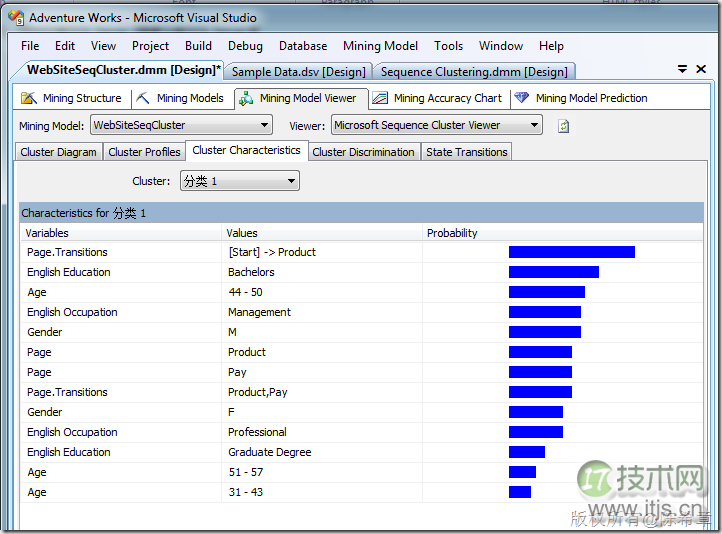The image size is (722, 534).
Task: Open the Mining Model menu
Action: point(380,45)
